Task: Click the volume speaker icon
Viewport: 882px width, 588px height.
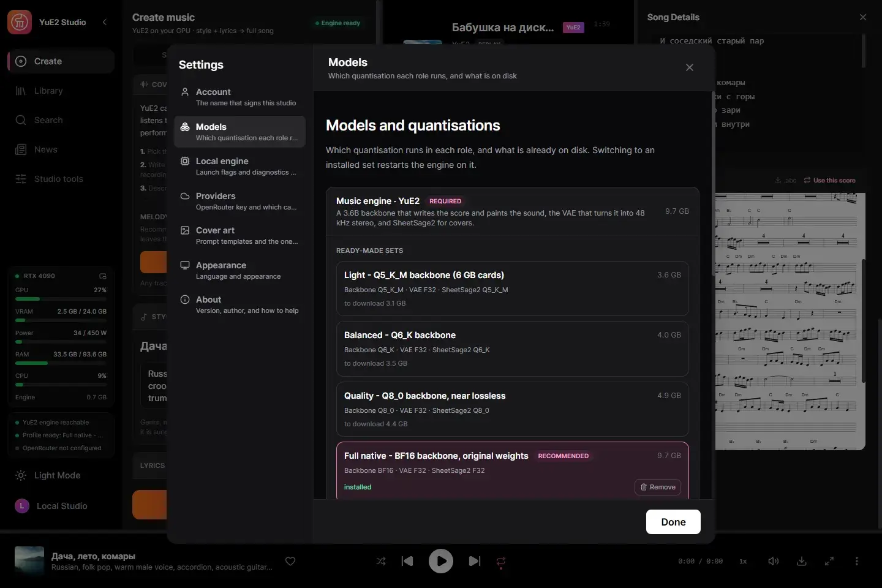Action: 774,561
